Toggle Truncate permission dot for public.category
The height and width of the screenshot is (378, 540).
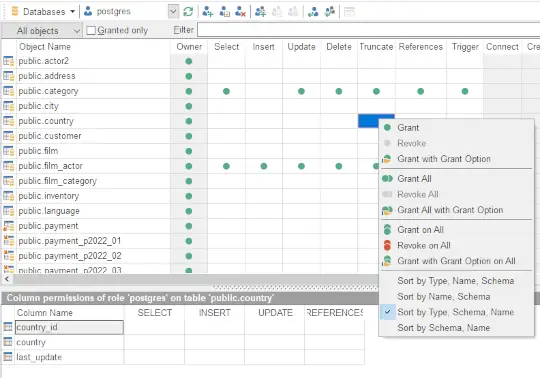click(x=376, y=91)
